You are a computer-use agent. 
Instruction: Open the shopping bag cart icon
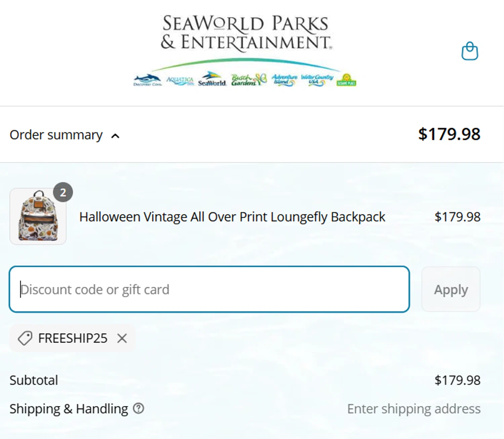click(x=469, y=51)
